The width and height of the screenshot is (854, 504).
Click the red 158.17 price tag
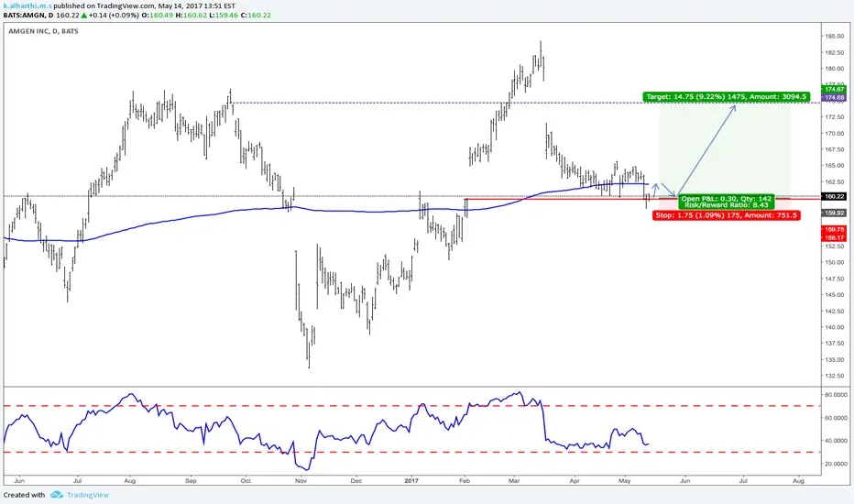tap(834, 237)
